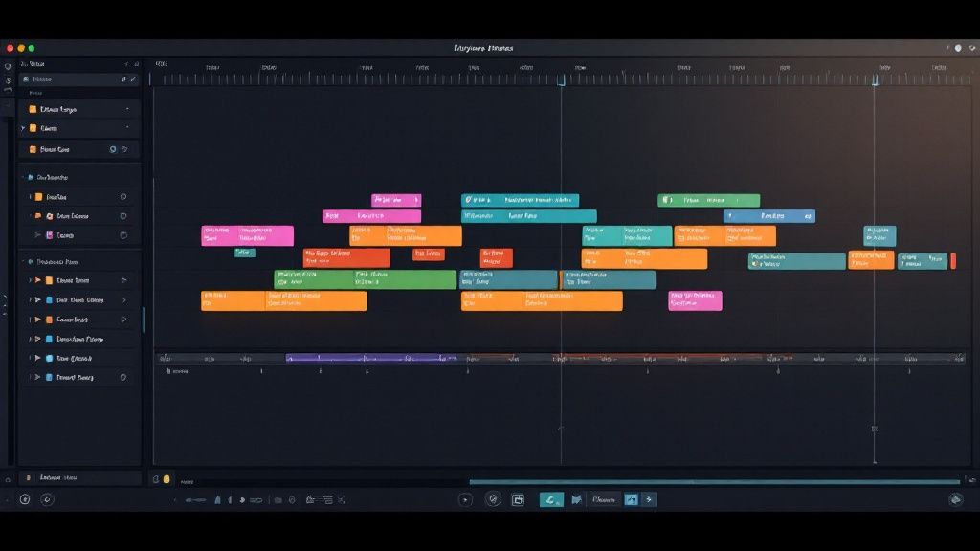This screenshot has height=551, width=980.
Task: Open the dropdown caret on the second orange sidebar item
Action: click(x=127, y=128)
